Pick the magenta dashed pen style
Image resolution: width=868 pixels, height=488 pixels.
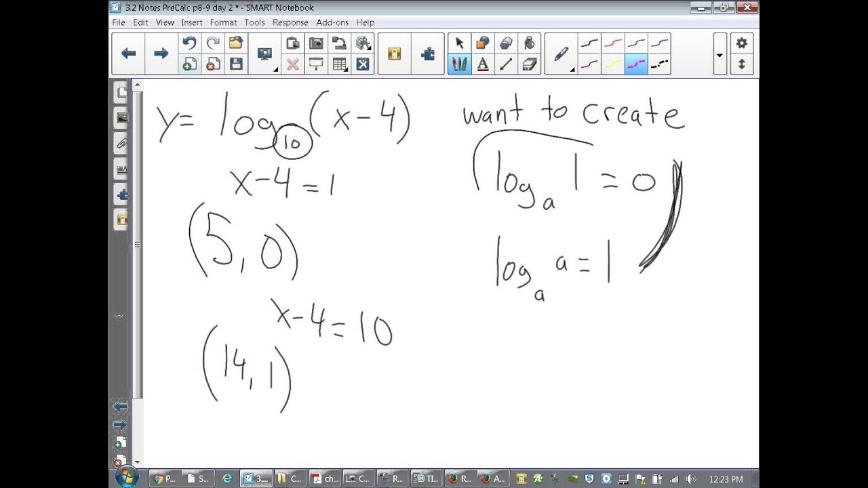[x=636, y=64]
